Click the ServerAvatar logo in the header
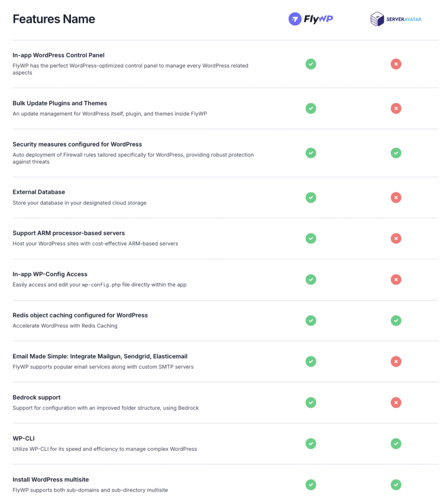 tap(396, 19)
